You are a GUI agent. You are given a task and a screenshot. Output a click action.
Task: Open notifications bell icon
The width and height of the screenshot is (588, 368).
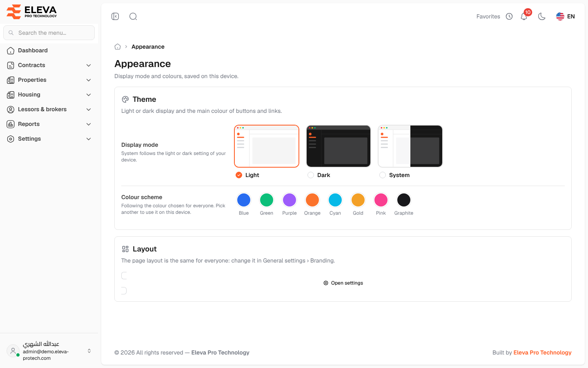coord(524,16)
